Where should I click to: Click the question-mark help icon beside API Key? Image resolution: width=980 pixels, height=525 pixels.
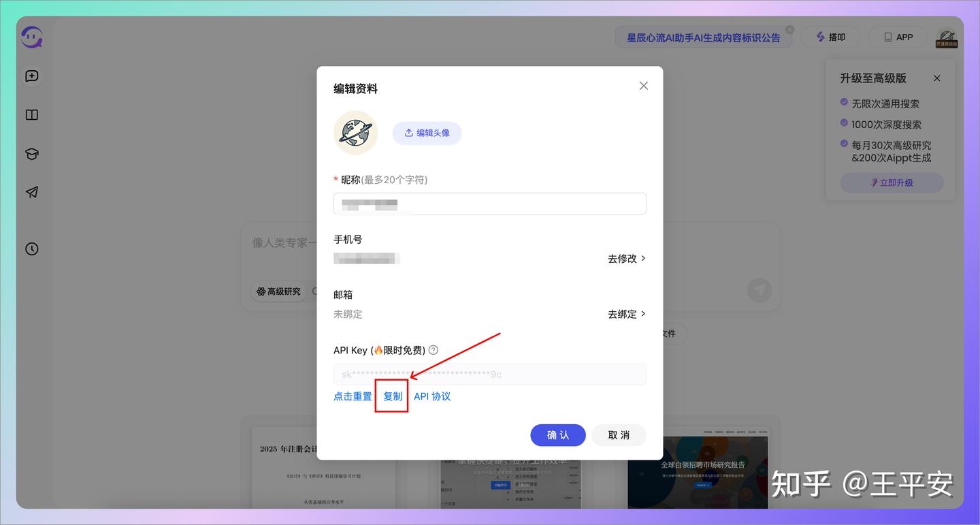click(x=434, y=349)
